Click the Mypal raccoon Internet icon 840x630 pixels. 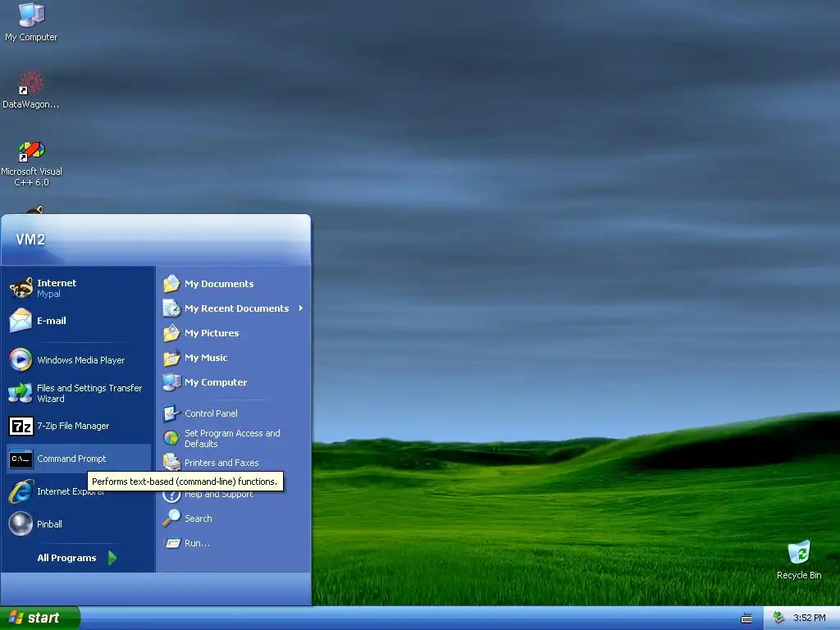[x=21, y=288]
